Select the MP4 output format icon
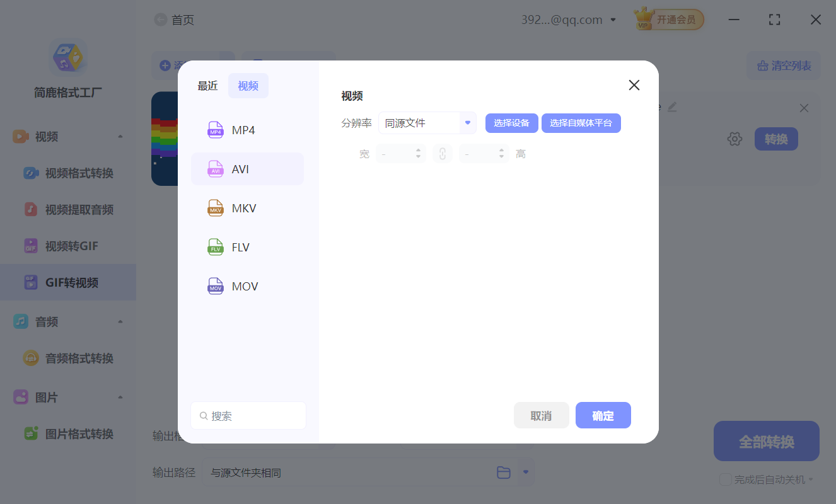 coord(215,129)
